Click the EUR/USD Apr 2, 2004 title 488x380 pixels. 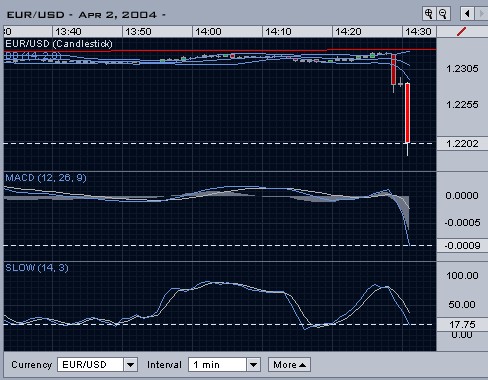tap(86, 15)
